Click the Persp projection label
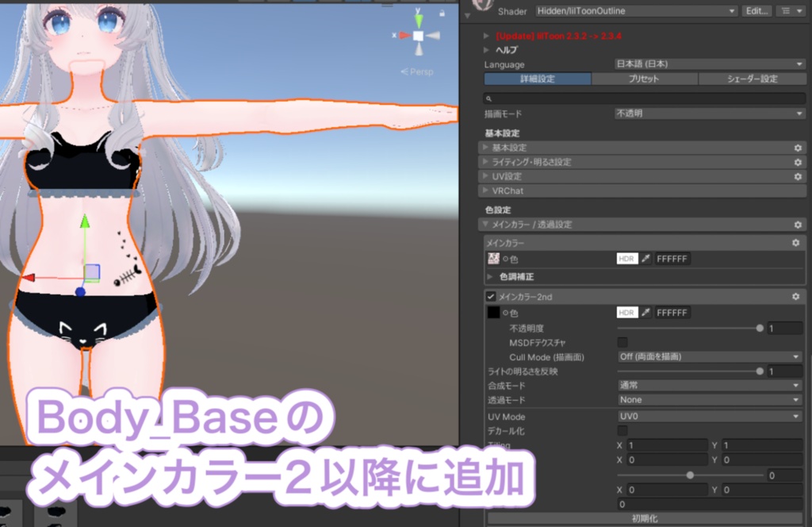The image size is (812, 527). (x=417, y=71)
